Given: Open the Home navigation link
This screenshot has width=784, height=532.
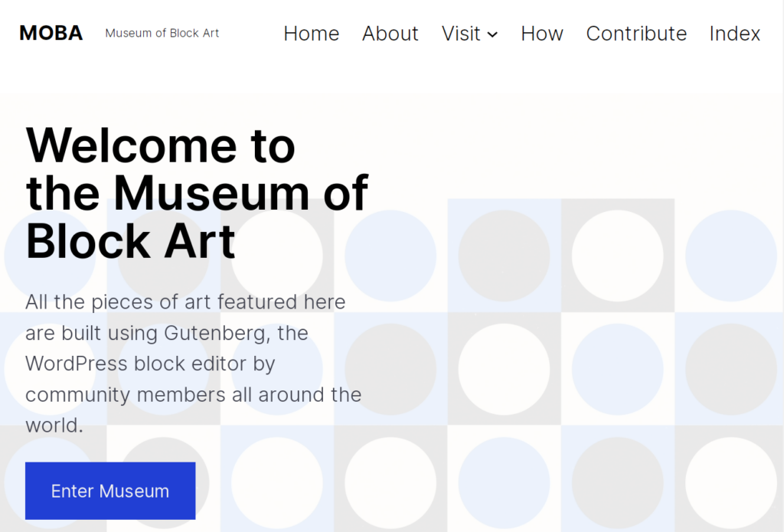Looking at the screenshot, I should click(x=312, y=34).
